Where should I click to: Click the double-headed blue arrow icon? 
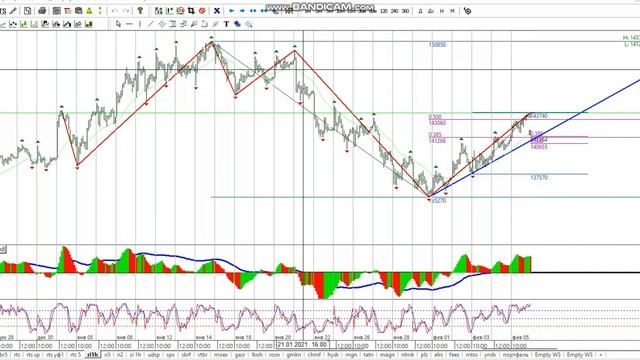253,11
